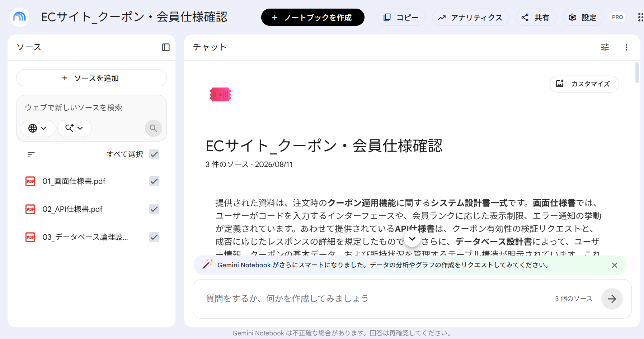The image size is (644, 339).
Task: Open the search mode sparkle dropdown
Action: tap(74, 128)
